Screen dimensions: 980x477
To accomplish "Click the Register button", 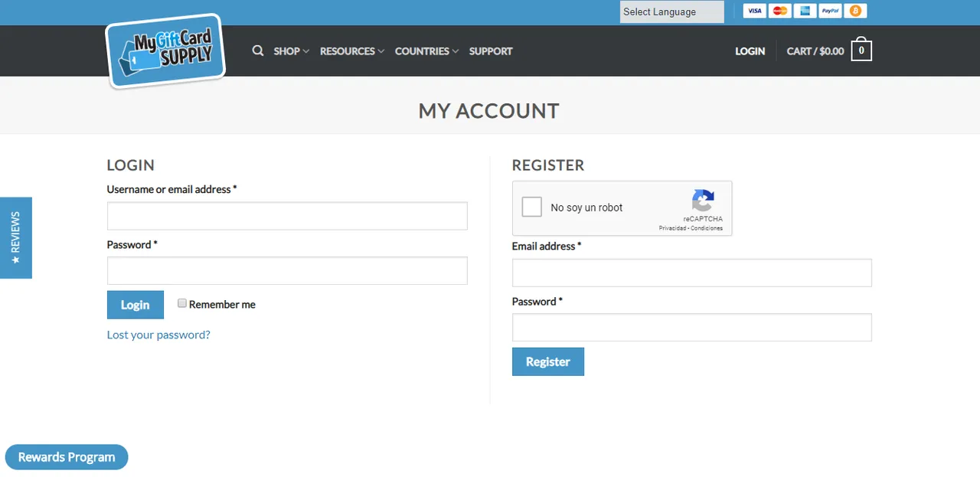I will coord(548,361).
